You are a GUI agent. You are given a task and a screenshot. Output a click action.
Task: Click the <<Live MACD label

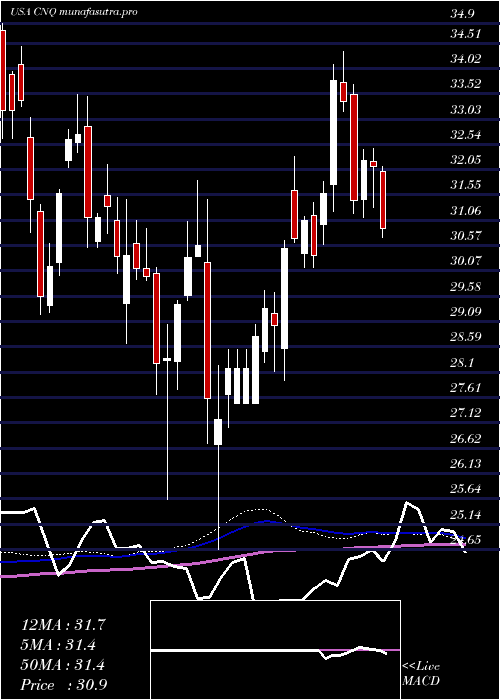click(x=421, y=674)
